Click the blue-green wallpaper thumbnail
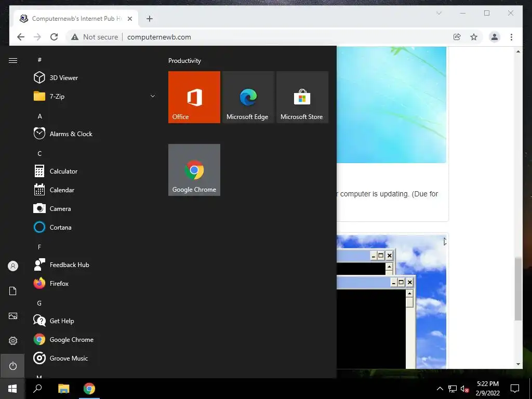This screenshot has height=399, width=532. (392, 104)
